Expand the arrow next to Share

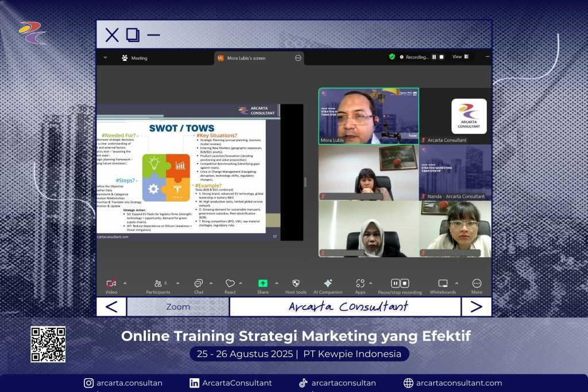276,283
